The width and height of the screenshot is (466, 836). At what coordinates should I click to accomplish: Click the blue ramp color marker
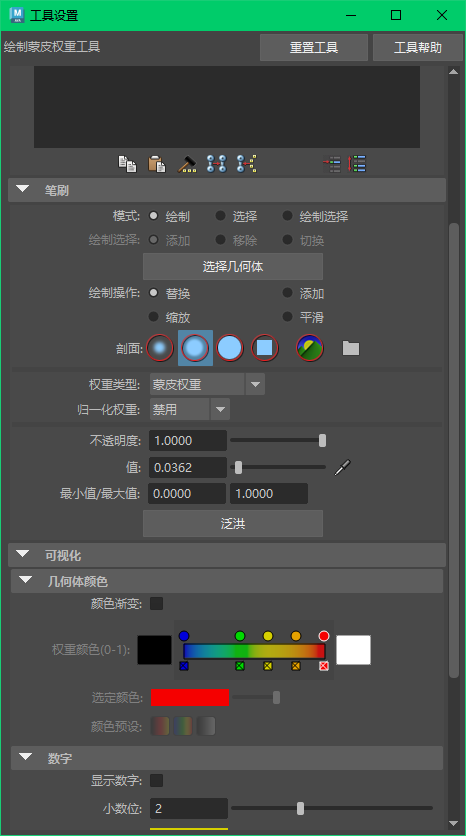click(184, 636)
